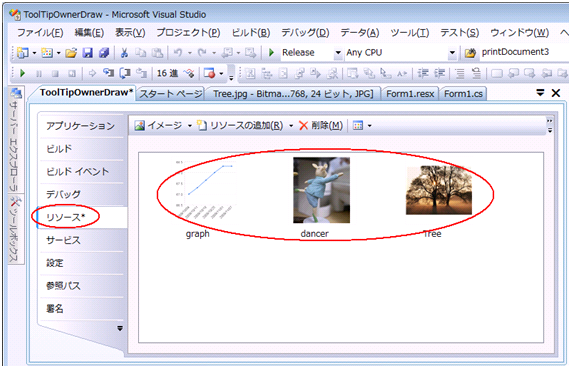The height and width of the screenshot is (368, 571).
Task: Click the Server Explorer sidebar icon
Action: coord(16,93)
